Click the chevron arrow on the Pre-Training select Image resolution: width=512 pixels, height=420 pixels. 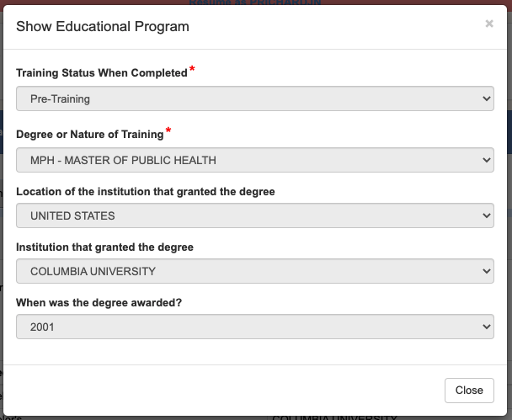pos(485,98)
